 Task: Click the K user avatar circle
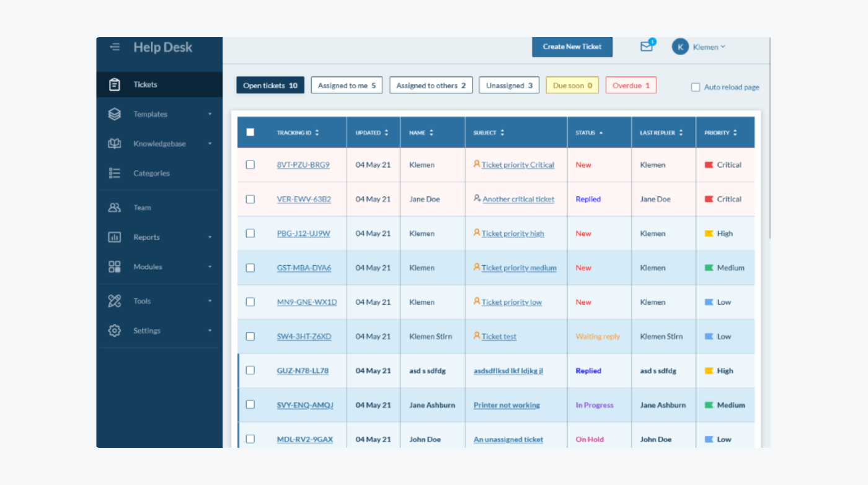click(x=680, y=46)
